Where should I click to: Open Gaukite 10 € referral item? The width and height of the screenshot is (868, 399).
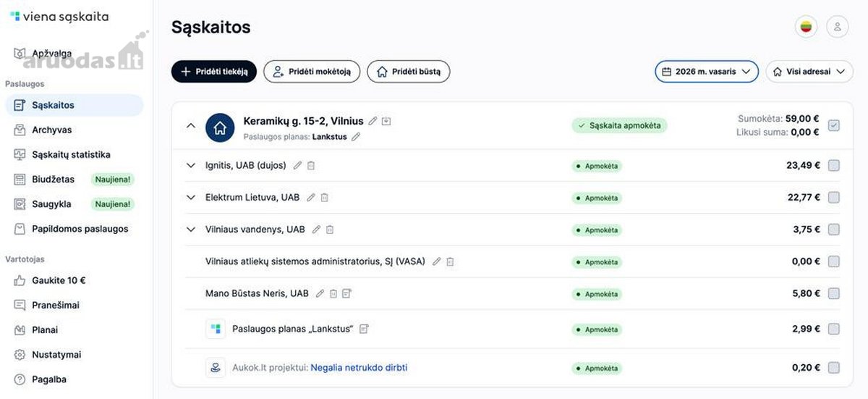pos(74,280)
